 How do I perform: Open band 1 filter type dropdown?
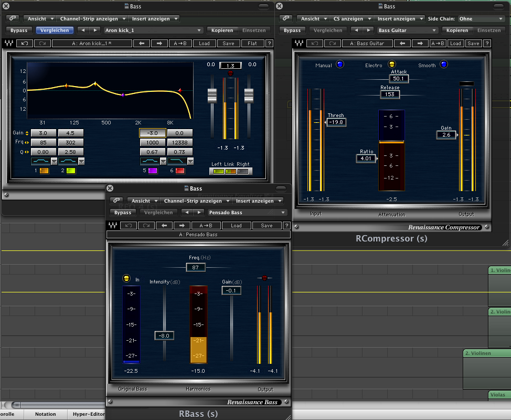point(54,161)
